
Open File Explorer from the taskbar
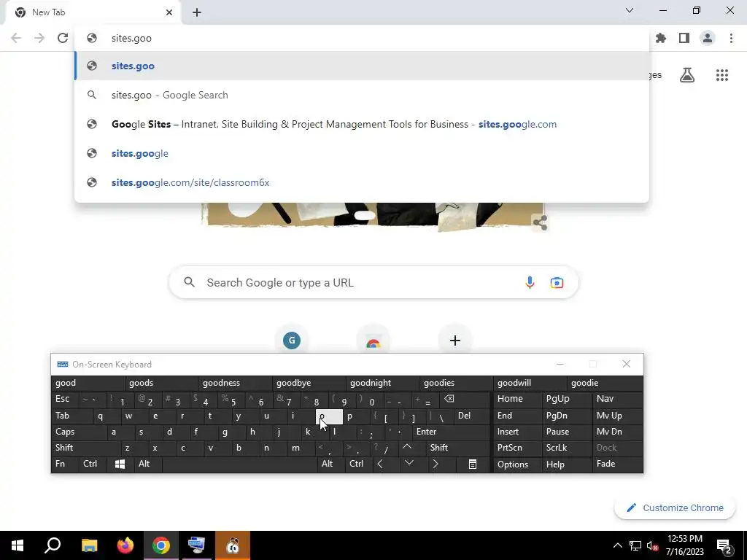(89, 545)
